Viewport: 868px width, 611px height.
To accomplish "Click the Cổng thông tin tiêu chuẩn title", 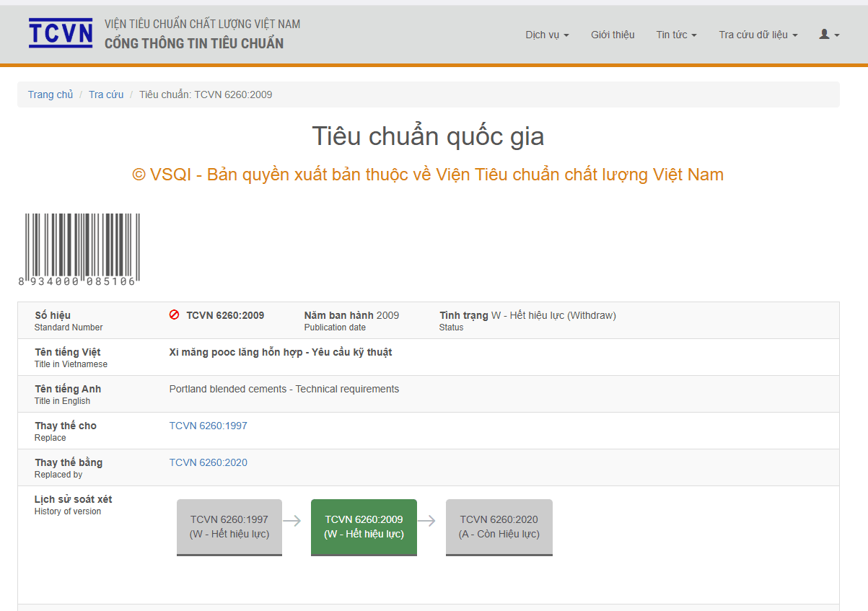I will 194,43.
